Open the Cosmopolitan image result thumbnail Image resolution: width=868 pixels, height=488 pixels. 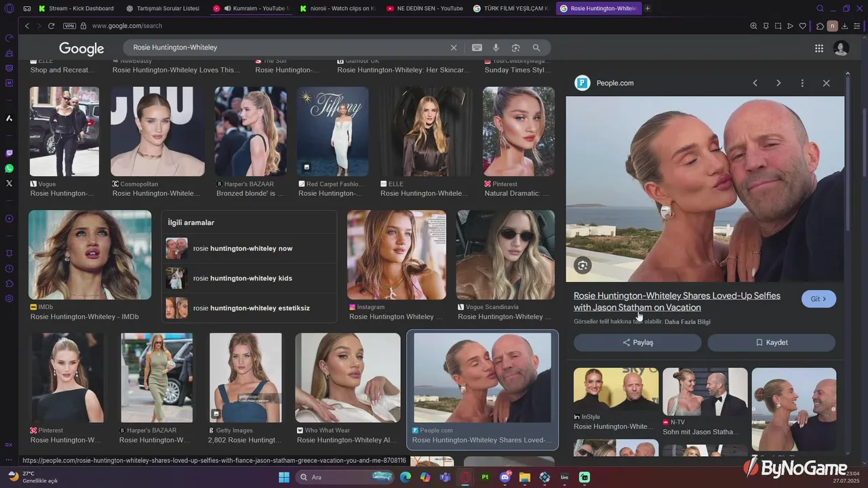[157, 131]
